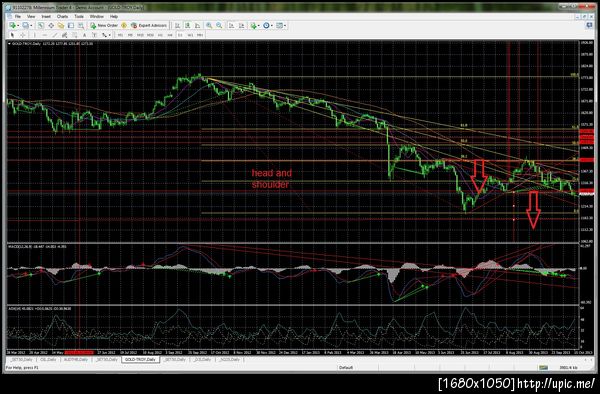Show the Market Watch window icon
The image size is (600, 394).
point(41,25)
